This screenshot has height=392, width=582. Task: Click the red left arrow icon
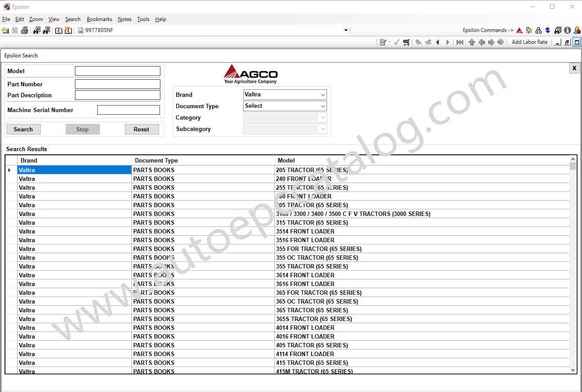coord(437,42)
